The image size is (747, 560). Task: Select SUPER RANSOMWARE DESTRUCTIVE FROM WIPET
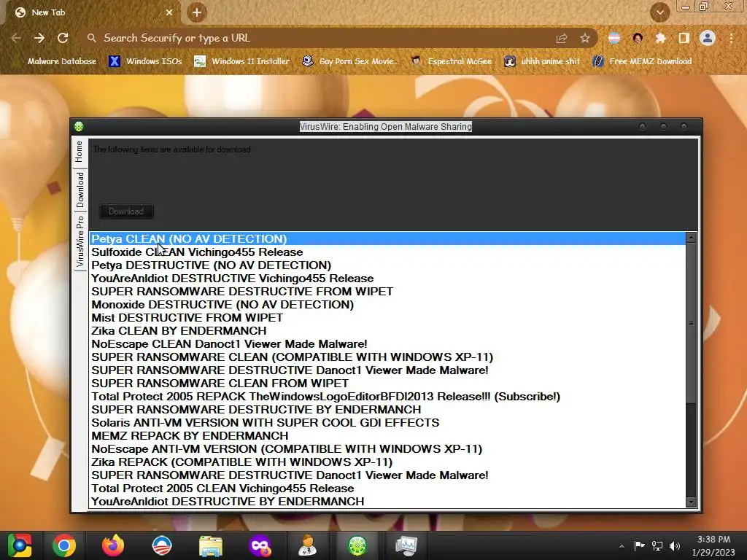[x=387, y=292]
